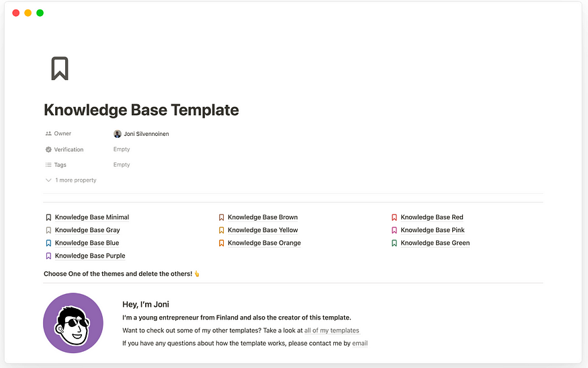
Task: Open the Knowledge Base Gray page
Action: pos(87,230)
